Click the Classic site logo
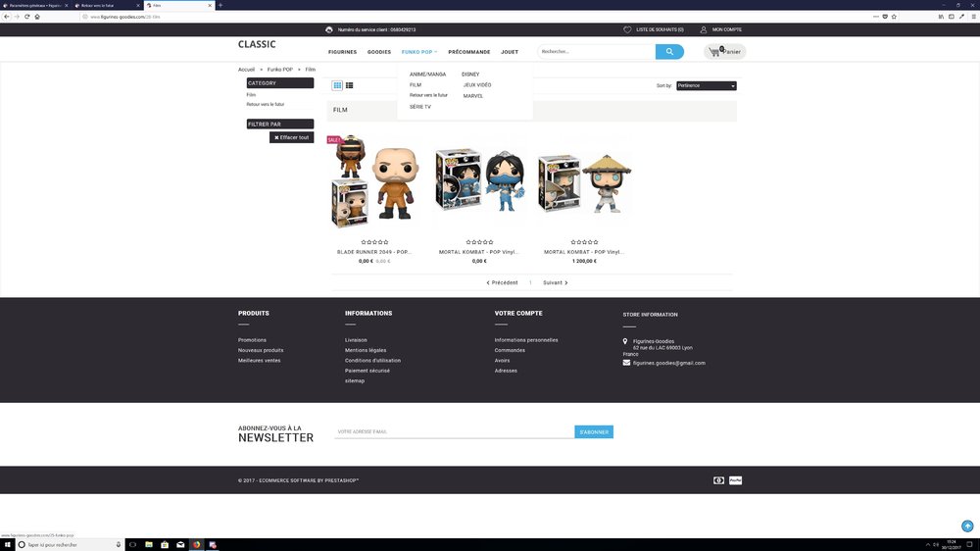The height and width of the screenshot is (551, 980). pyautogui.click(x=257, y=44)
